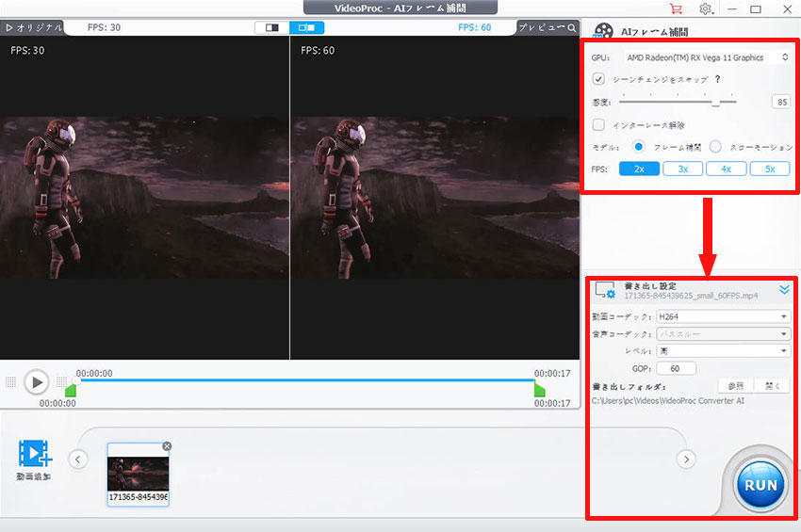Click the オリジナル play label
The height and width of the screenshot is (532, 801).
click(x=34, y=27)
